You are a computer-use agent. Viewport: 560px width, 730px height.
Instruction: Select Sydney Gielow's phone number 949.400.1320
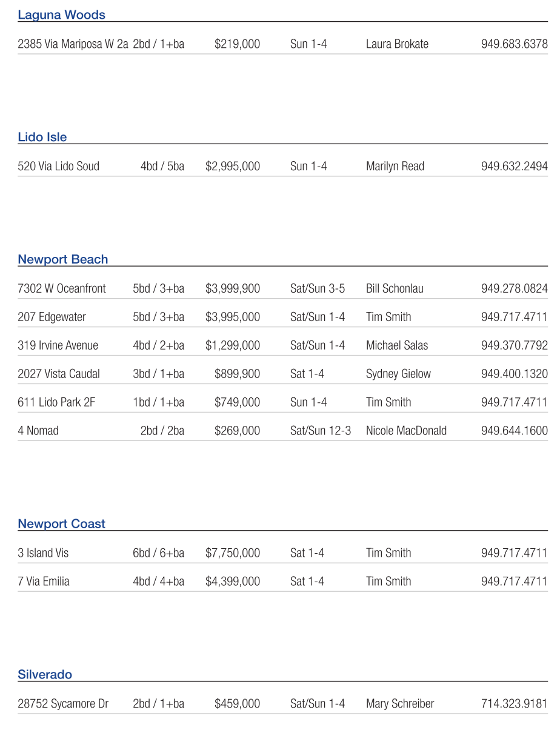click(x=514, y=374)
